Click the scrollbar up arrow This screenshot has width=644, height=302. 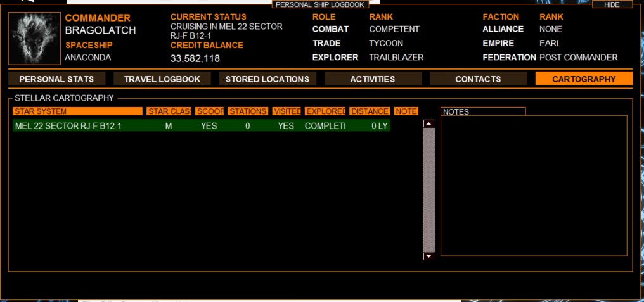point(428,123)
